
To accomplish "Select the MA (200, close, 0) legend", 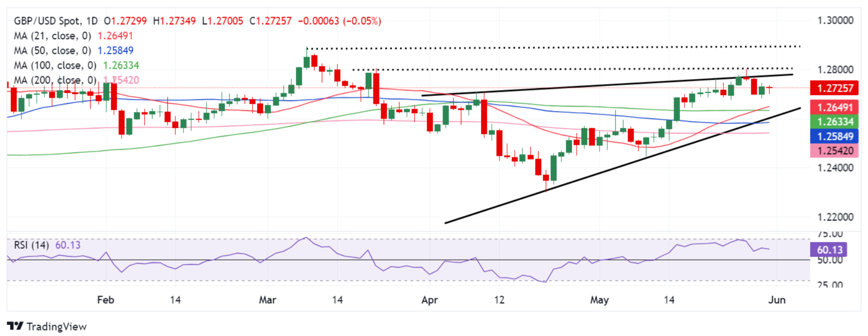I will 55,80.
